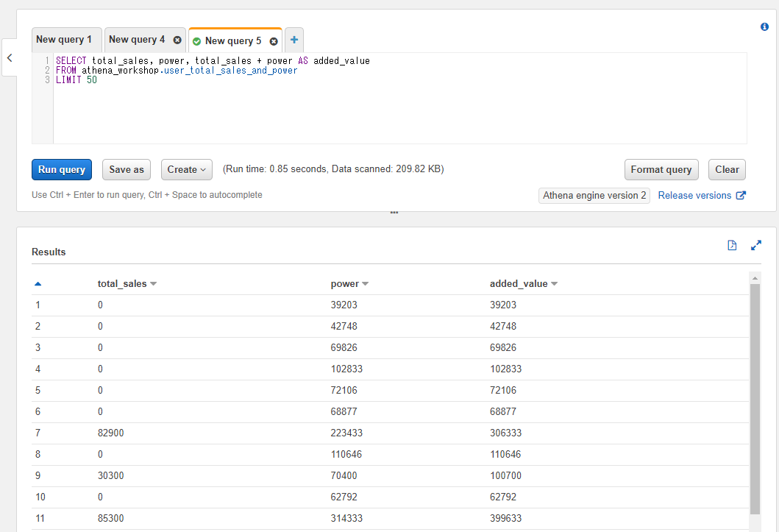Close the New query 4 tab
This screenshot has height=532, width=779.
177,40
